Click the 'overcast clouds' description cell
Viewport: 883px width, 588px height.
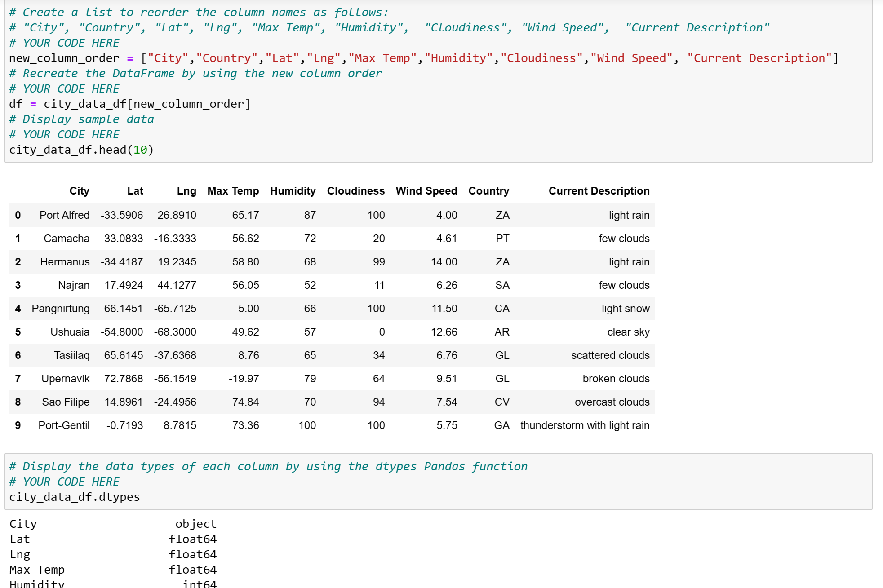(x=612, y=402)
